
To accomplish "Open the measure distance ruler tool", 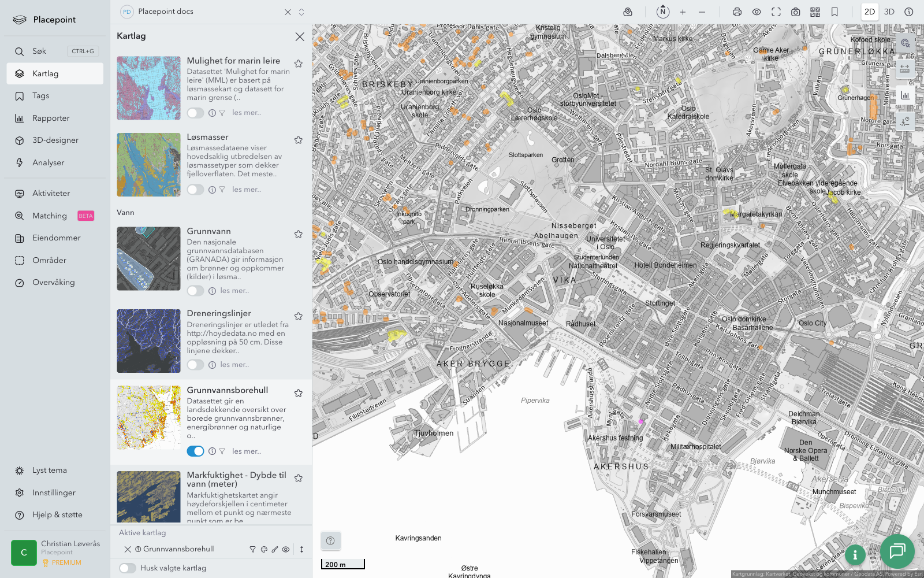I will [x=905, y=69].
